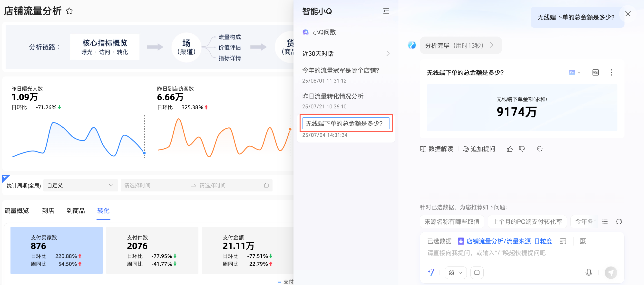
Task: Click the magic wand icon in input box
Action: point(431,273)
